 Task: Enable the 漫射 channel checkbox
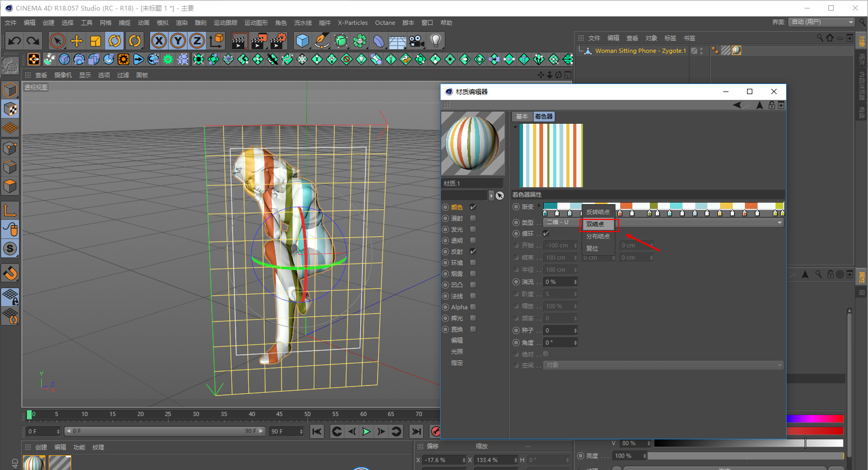click(473, 218)
